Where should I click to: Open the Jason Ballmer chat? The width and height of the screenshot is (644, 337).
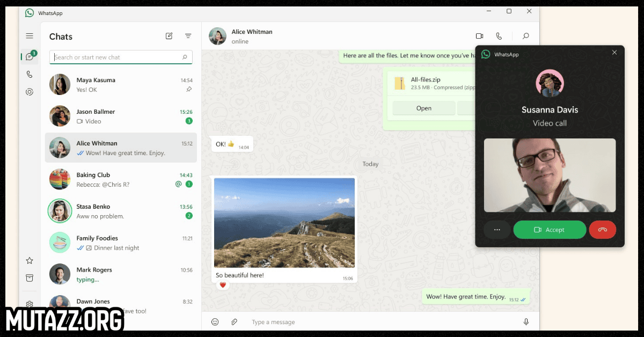pyautogui.click(x=121, y=116)
